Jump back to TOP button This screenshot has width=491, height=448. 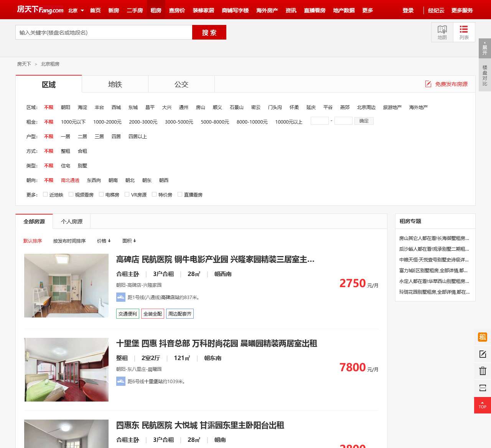point(483,405)
